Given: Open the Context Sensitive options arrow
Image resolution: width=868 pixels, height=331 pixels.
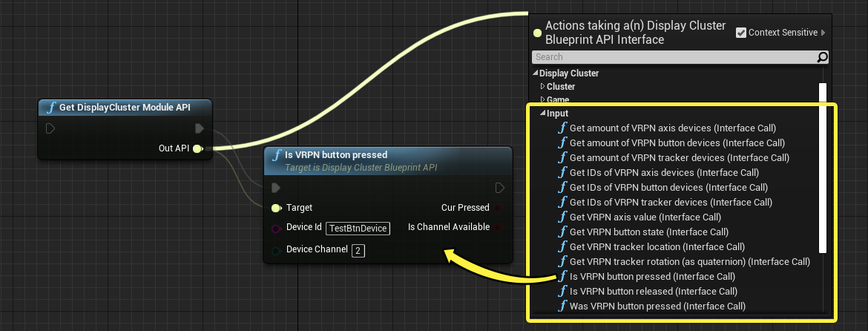Looking at the screenshot, I should (823, 33).
